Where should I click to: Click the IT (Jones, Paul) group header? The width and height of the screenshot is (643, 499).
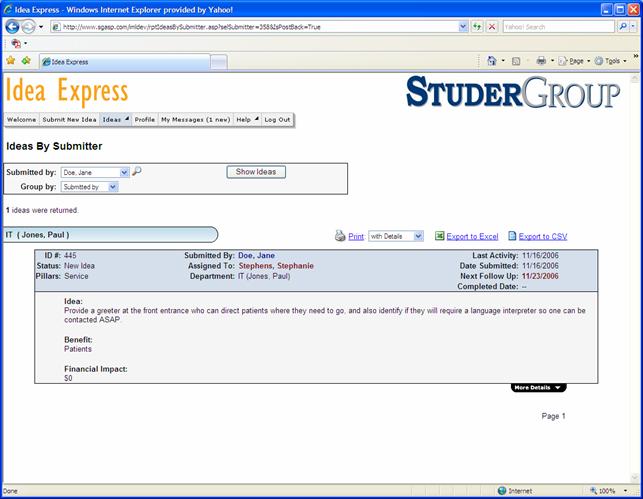pos(110,235)
